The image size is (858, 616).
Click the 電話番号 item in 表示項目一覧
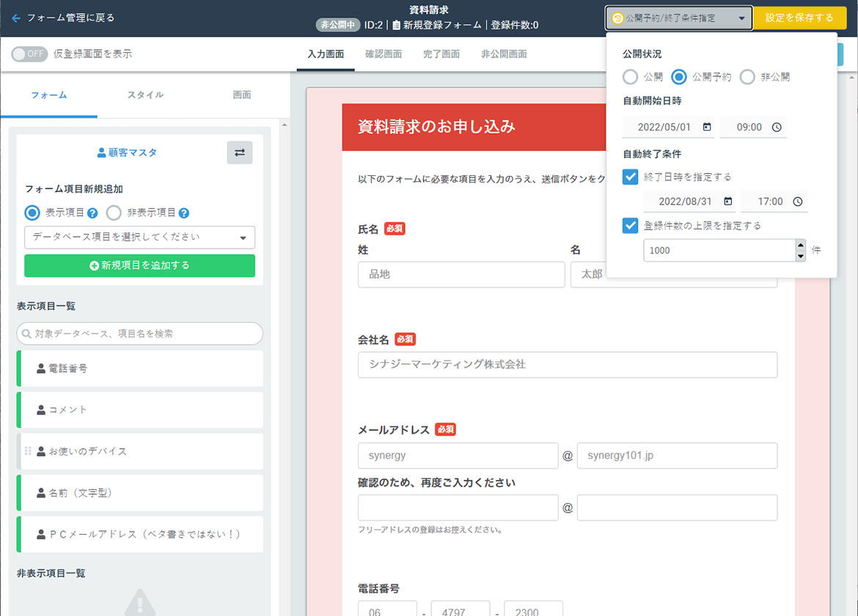coord(139,369)
